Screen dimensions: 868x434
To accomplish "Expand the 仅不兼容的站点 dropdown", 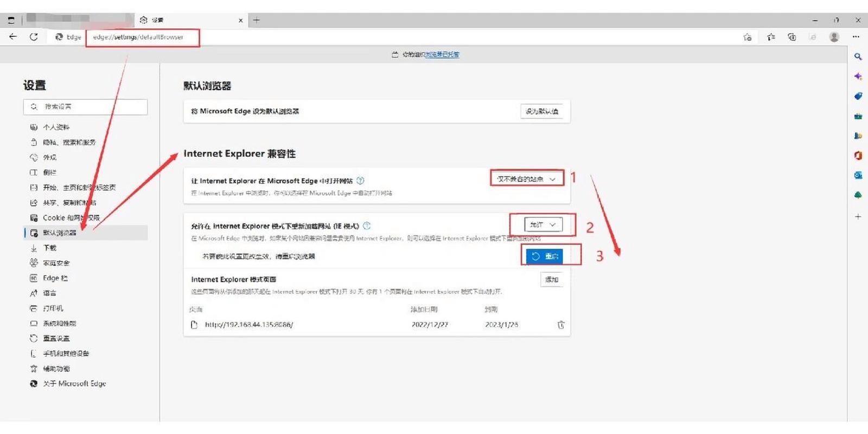I will point(527,179).
